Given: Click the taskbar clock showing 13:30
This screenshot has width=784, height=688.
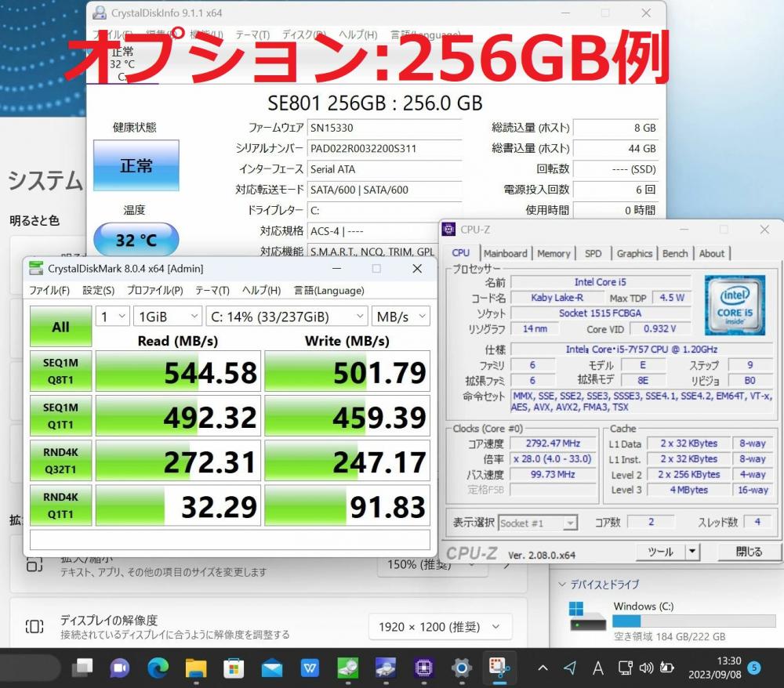Looking at the screenshot, I should coord(715,668).
